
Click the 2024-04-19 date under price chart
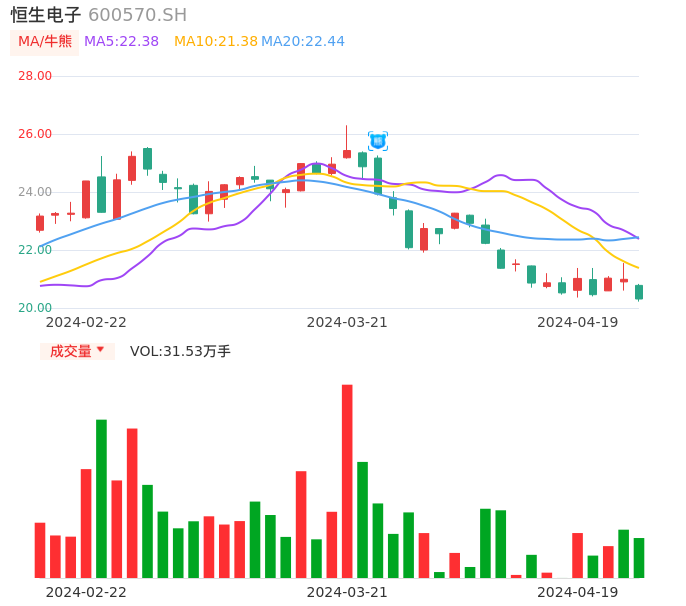click(x=578, y=322)
